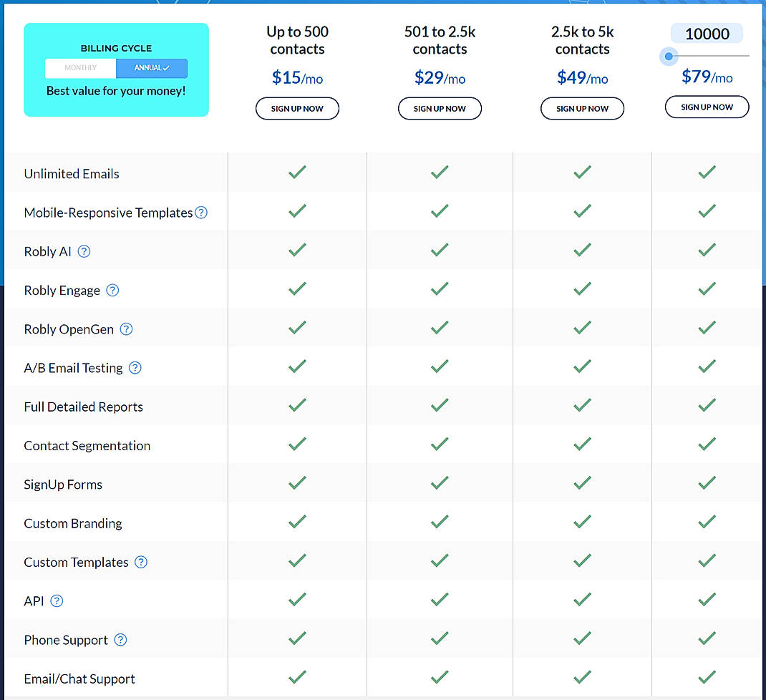Image resolution: width=766 pixels, height=700 pixels.
Task: Open the A/B Email Testing tooltip icon
Action: point(135,367)
